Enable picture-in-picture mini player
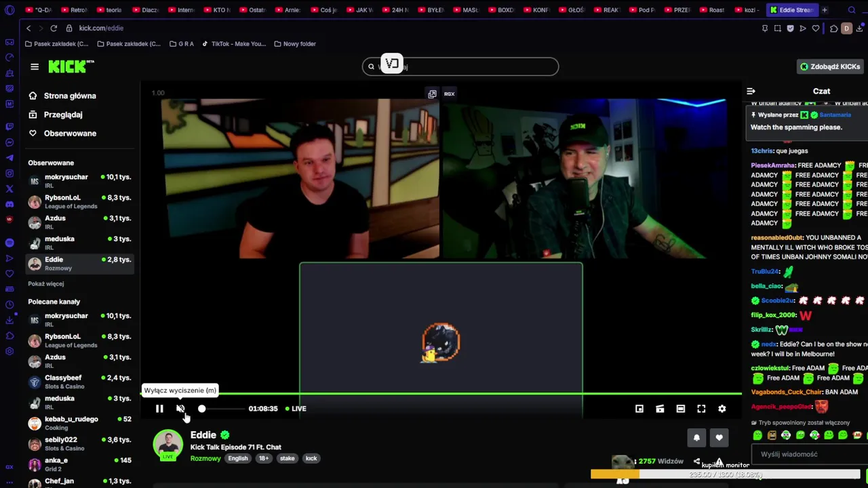This screenshot has height=488, width=868. pyautogui.click(x=639, y=409)
